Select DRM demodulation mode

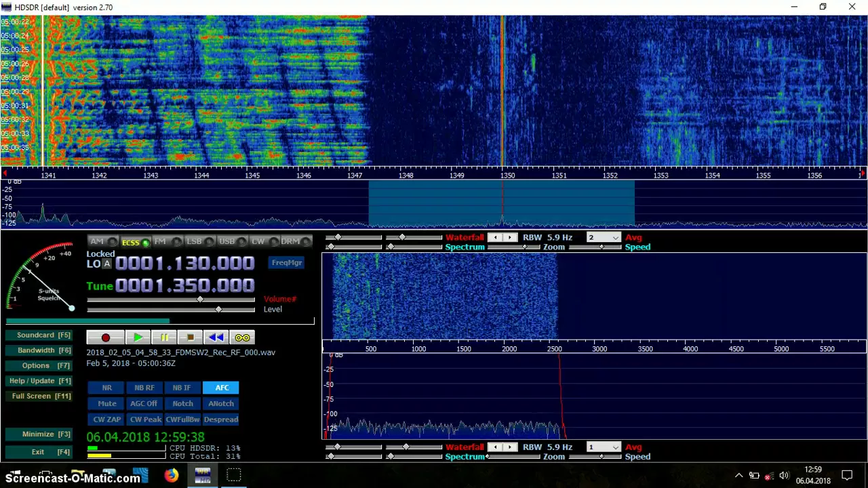click(x=296, y=241)
